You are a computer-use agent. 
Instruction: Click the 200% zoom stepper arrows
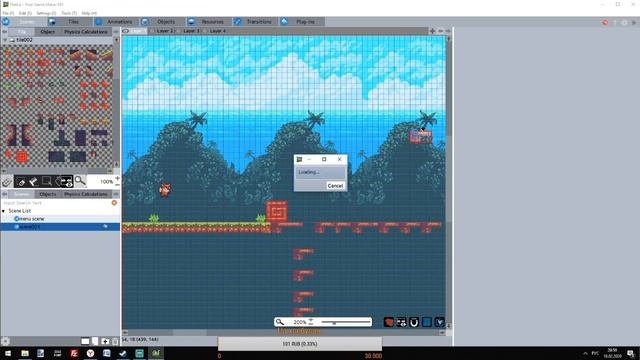coord(311,322)
